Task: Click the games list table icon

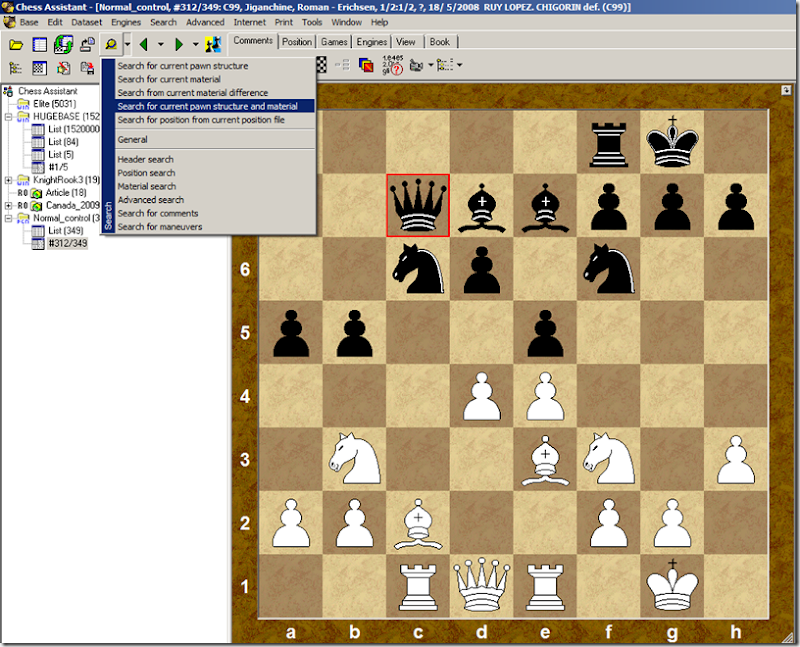Action: 40,45
